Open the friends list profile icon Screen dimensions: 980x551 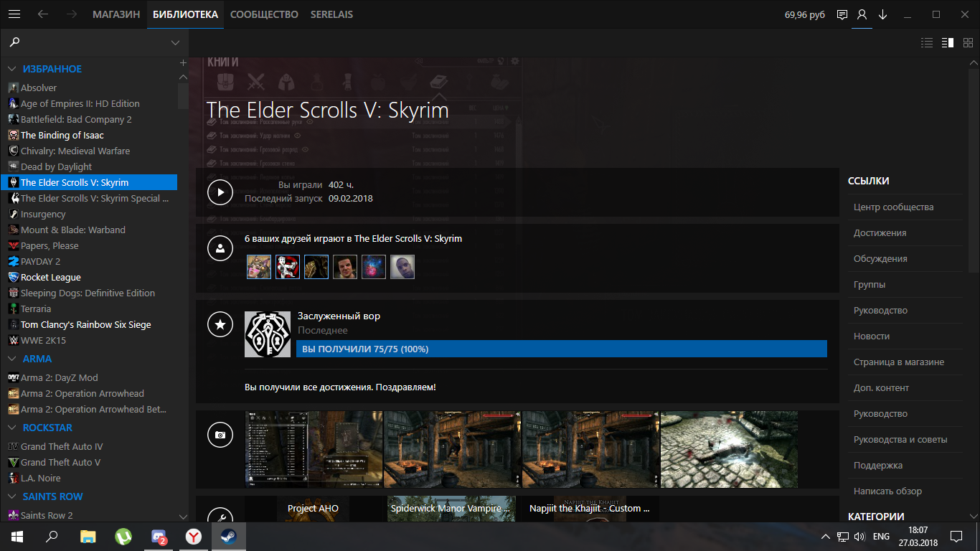(862, 15)
